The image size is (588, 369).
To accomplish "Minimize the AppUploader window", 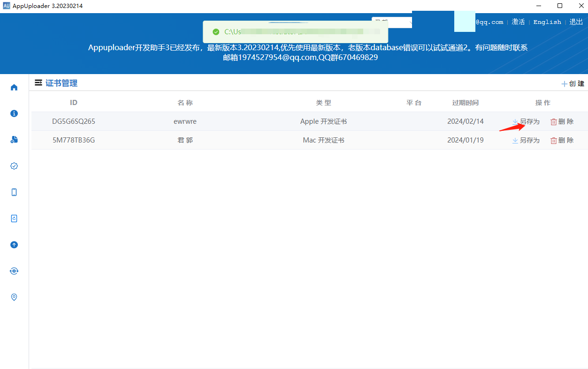I will [538, 6].
